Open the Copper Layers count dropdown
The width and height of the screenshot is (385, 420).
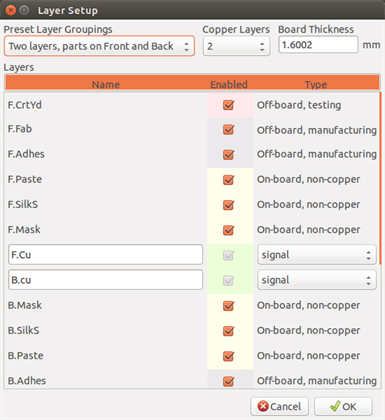(236, 46)
